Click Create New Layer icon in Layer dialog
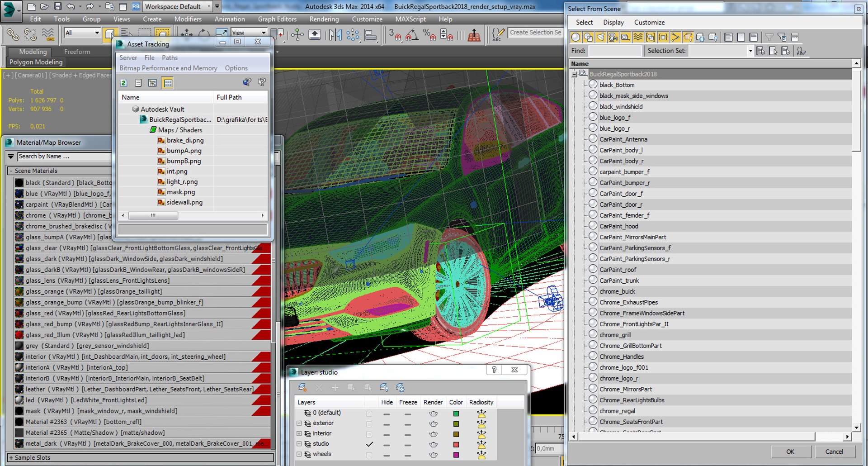868x466 pixels. pyautogui.click(x=302, y=387)
